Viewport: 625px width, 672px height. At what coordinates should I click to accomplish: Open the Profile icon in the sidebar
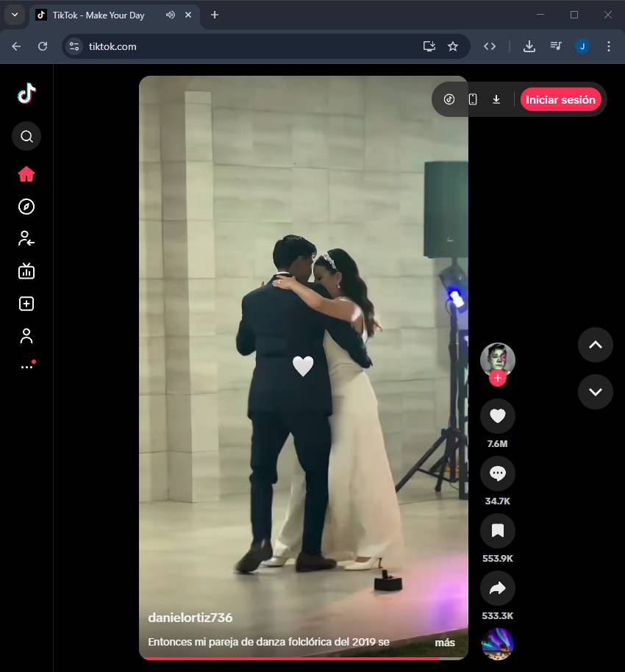[26, 336]
